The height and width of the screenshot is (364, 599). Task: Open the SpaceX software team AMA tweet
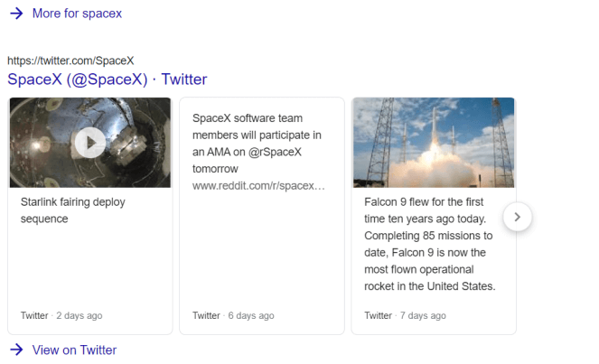click(x=257, y=144)
